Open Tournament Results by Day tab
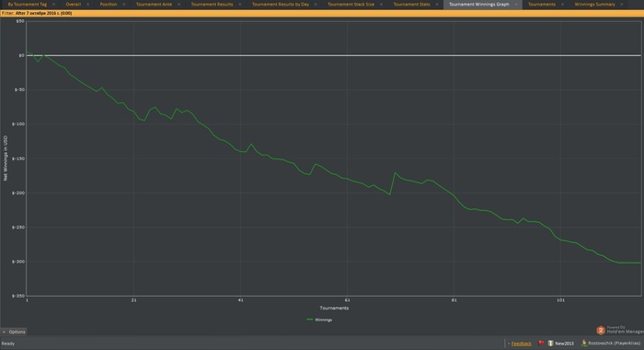644x350 pixels. (281, 4)
